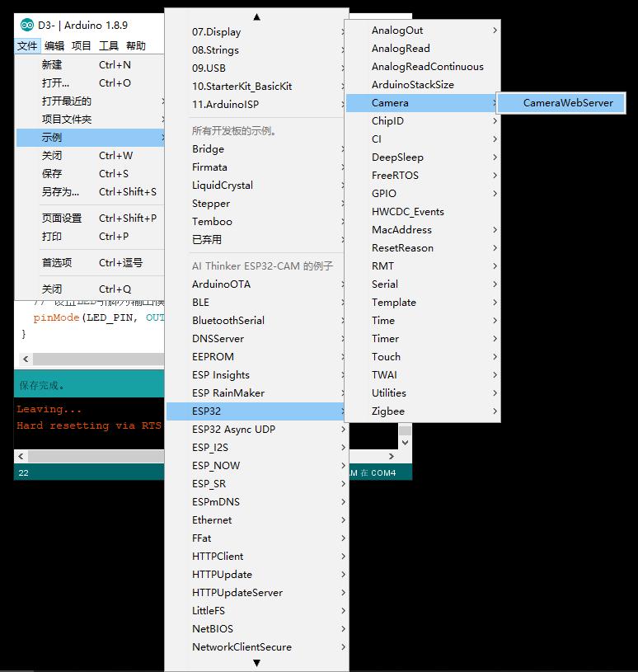Open the ESPmDNS examples
Image resolution: width=638 pixels, height=672 pixels.
tap(256, 502)
